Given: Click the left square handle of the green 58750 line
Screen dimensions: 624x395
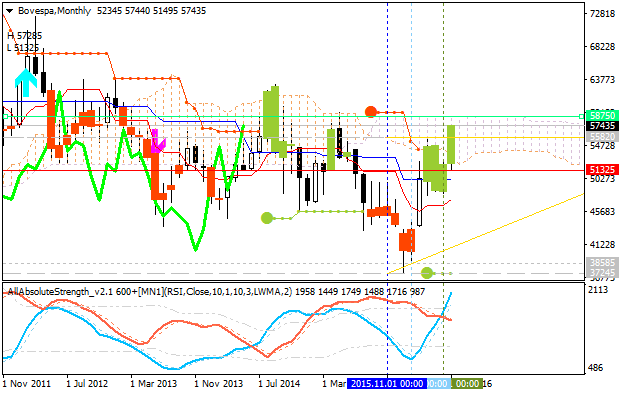Looking at the screenshot, I should pos(6,117).
